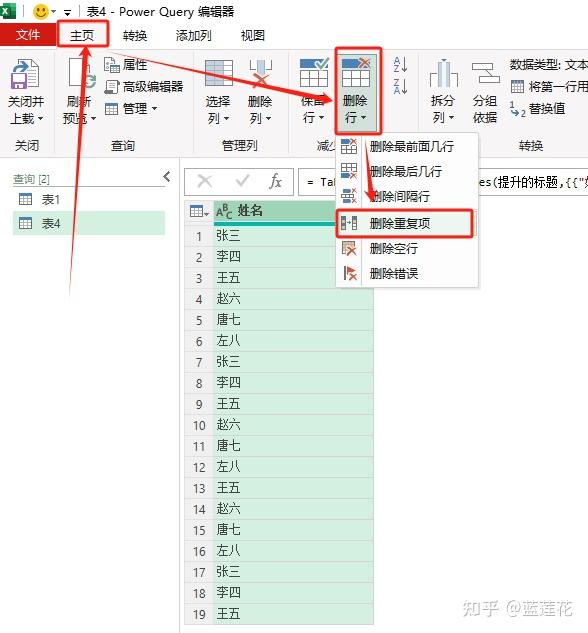Click the smiley feedback icon in title bar
Screen dimensions: 588x633
point(41,11)
